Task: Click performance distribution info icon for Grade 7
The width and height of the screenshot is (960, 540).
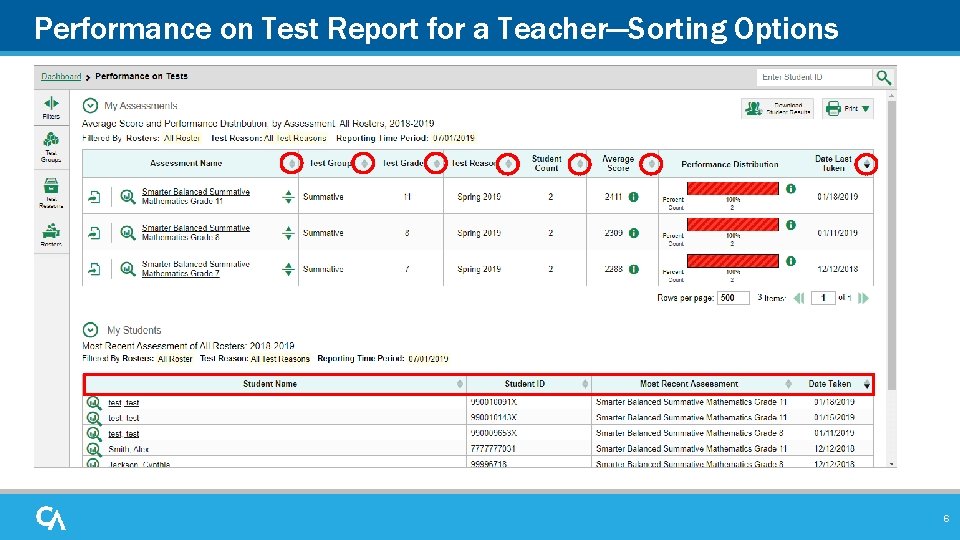Action: point(791,261)
